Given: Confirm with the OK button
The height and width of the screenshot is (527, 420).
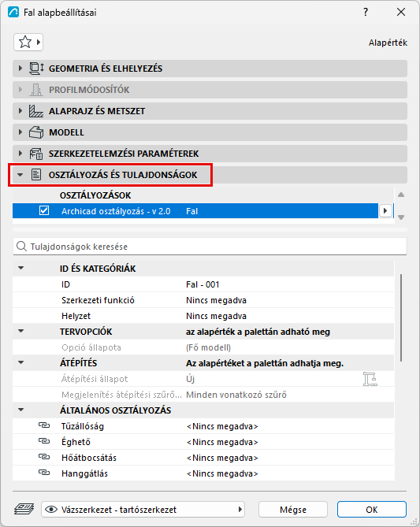Looking at the screenshot, I should tap(372, 510).
